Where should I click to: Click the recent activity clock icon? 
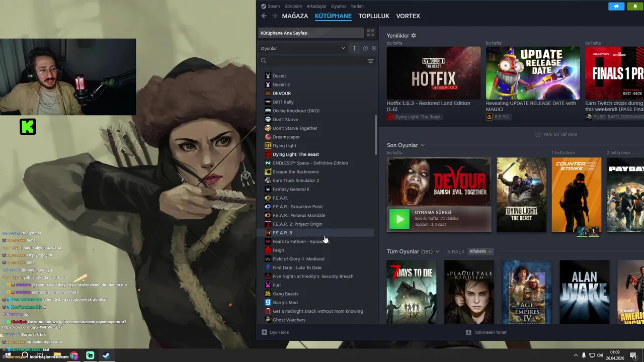pos(365,48)
